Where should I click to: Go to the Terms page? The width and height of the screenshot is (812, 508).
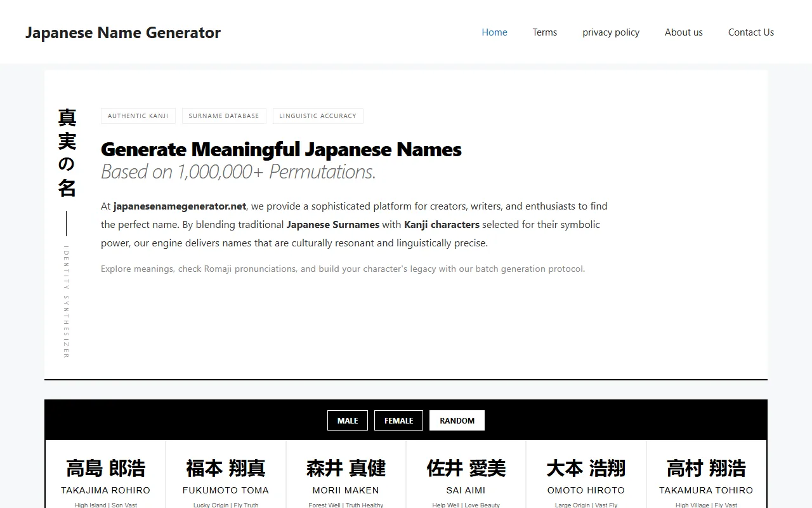pos(544,32)
